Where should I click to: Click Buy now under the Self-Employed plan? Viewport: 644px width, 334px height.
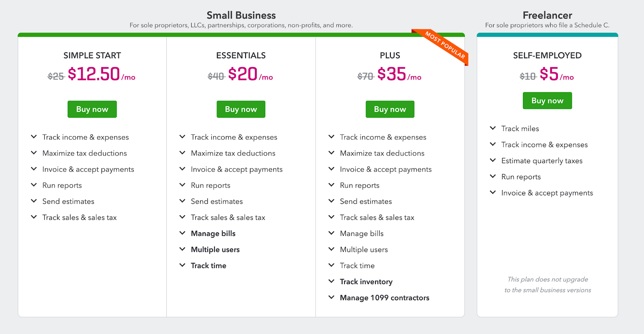tap(547, 100)
